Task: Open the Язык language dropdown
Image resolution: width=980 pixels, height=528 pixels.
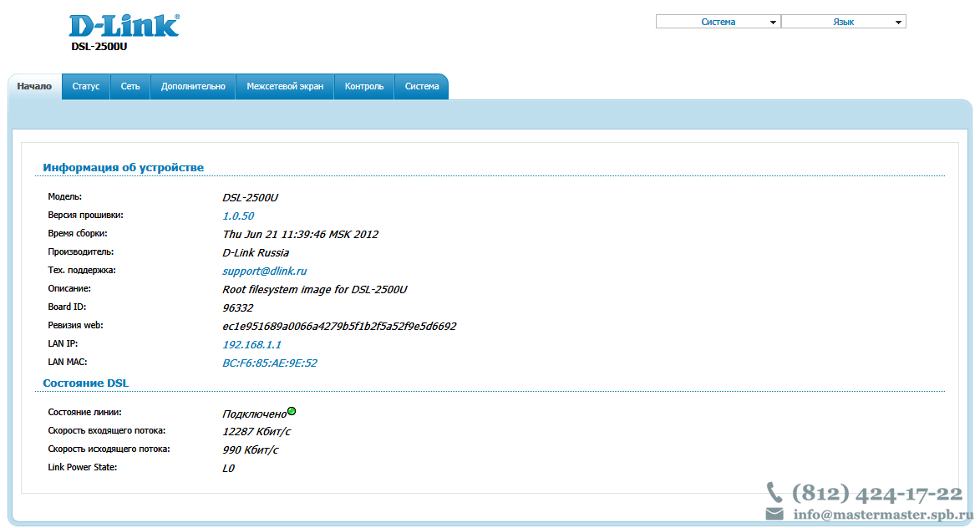Action: [x=844, y=22]
